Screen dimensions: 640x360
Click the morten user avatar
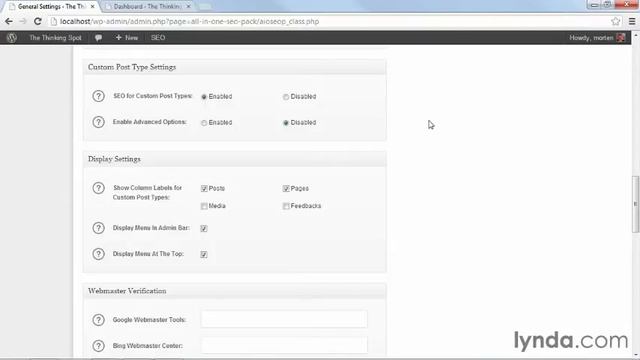(x=621, y=38)
